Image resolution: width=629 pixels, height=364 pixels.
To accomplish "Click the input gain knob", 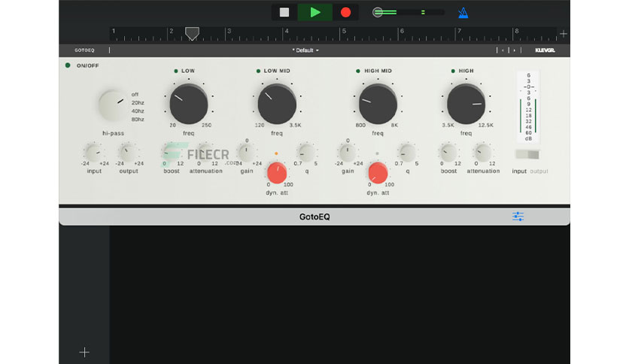I will pyautogui.click(x=94, y=153).
